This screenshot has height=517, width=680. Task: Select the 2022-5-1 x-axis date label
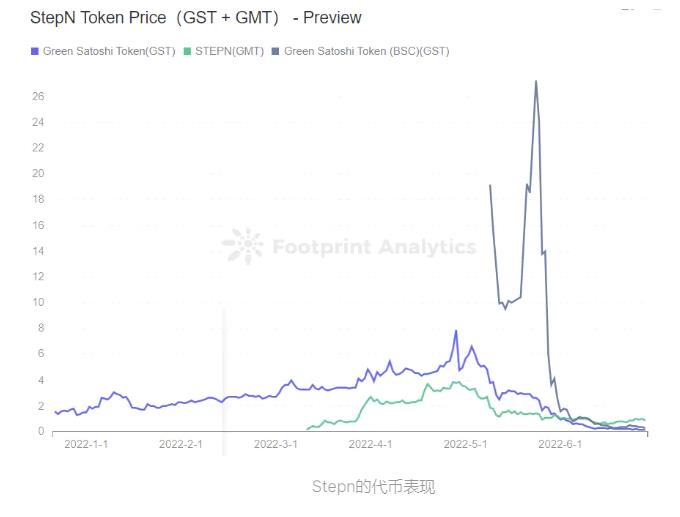pyautogui.click(x=465, y=444)
